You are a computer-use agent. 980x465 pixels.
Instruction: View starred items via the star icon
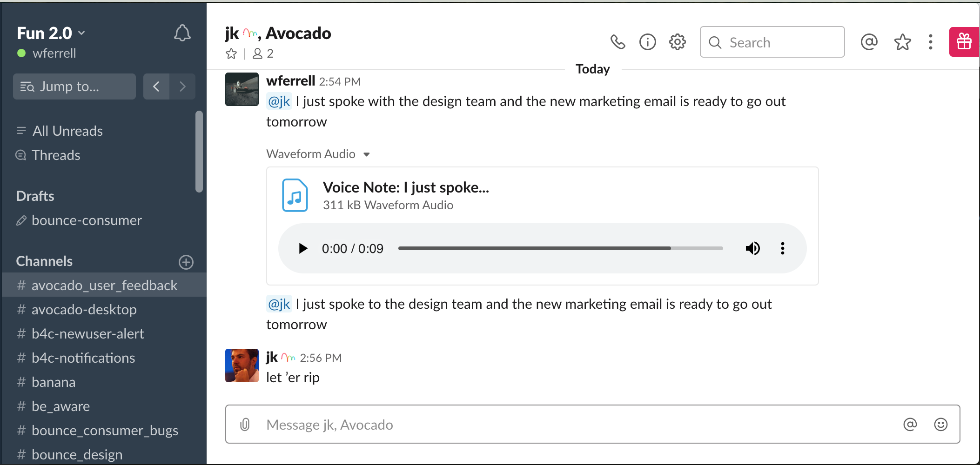903,42
